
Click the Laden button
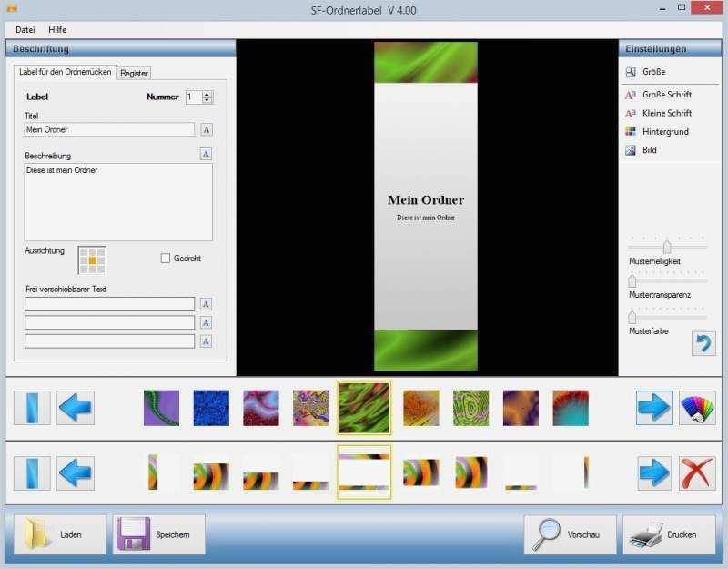tap(60, 534)
